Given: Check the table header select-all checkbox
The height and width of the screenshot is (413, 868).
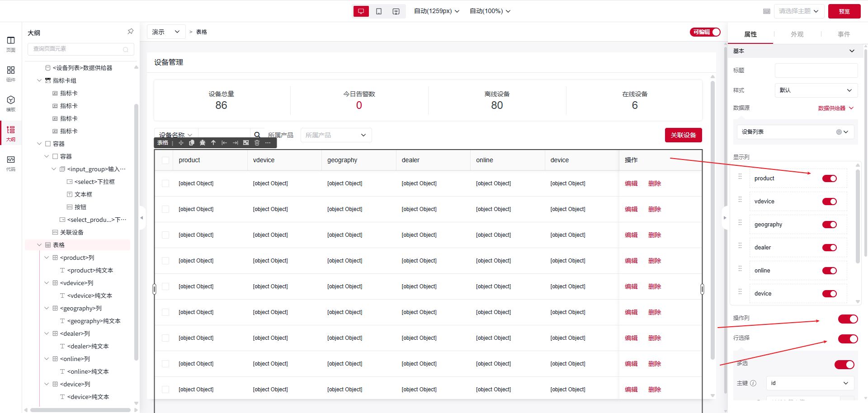Looking at the screenshot, I should point(165,160).
